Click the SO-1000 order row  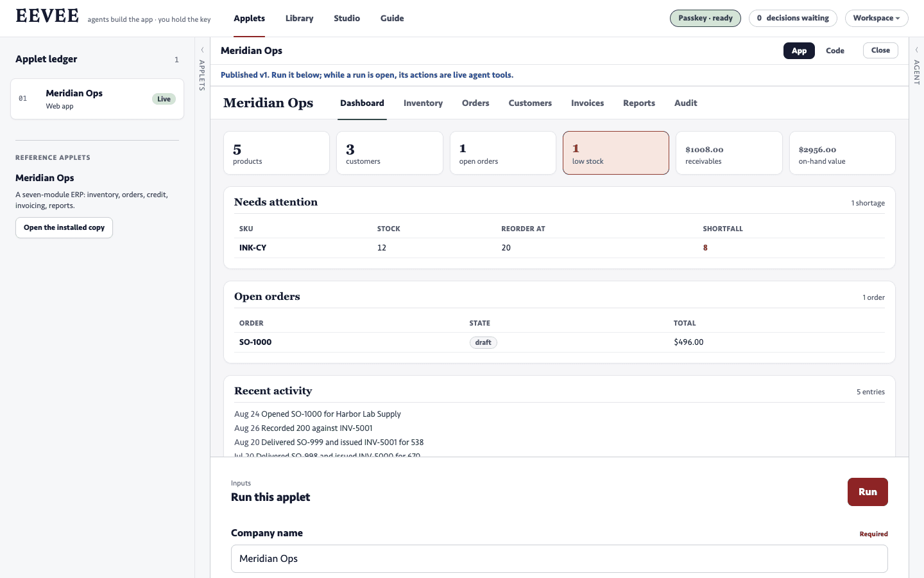pos(560,342)
